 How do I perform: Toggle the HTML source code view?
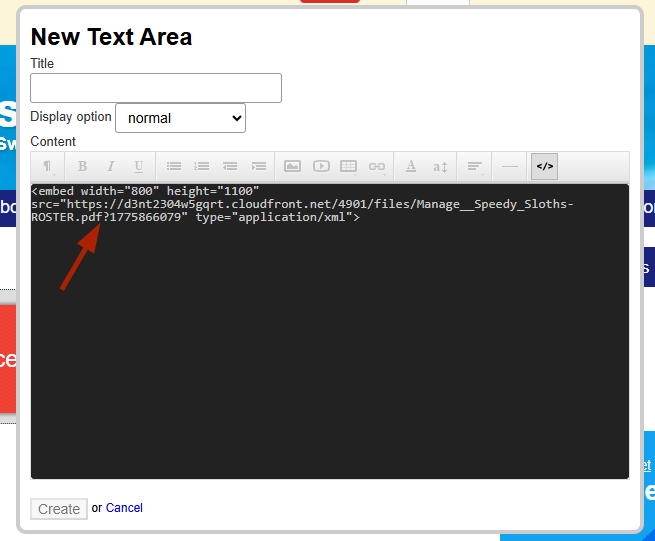click(544, 167)
